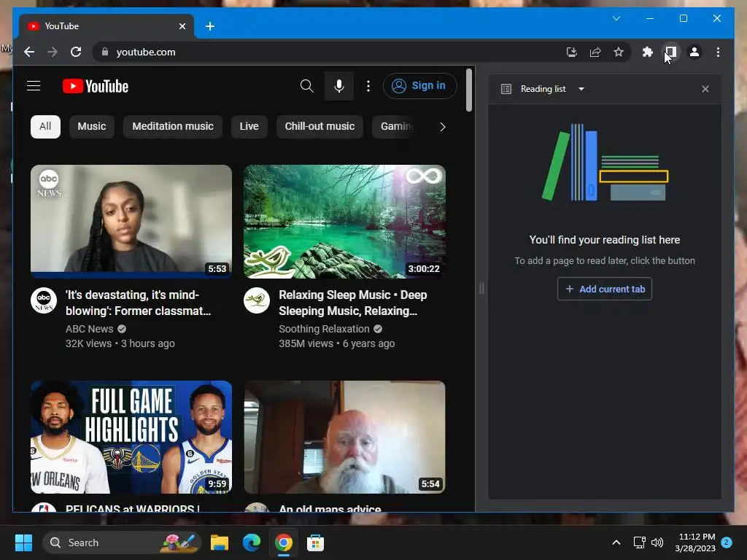
Task: Open YouTube hamburger guide menu
Action: (x=34, y=86)
